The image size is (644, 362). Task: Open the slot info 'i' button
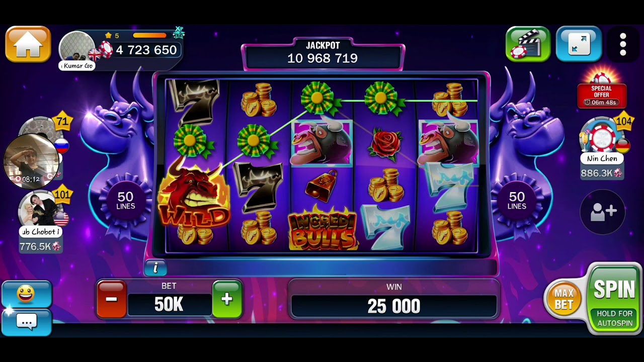[x=155, y=268]
